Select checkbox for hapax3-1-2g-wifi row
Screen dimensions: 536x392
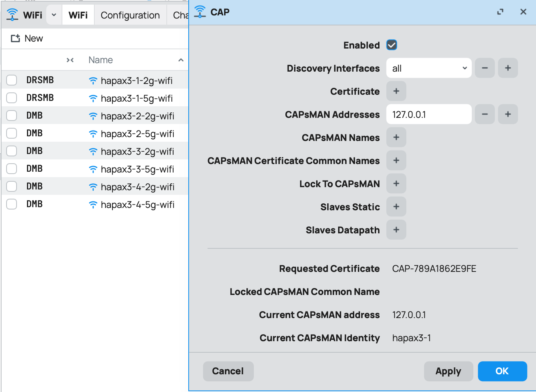12,80
